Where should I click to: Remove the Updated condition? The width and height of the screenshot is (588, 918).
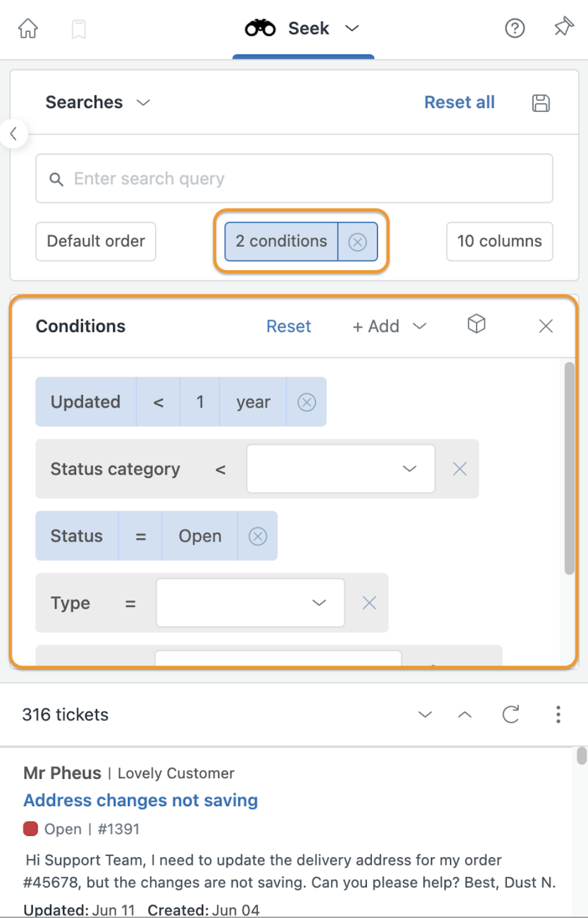click(307, 402)
